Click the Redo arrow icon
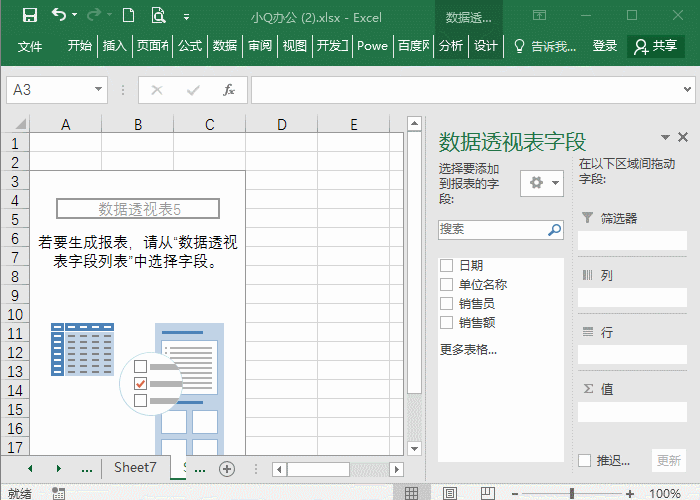700x500 pixels. click(x=94, y=15)
